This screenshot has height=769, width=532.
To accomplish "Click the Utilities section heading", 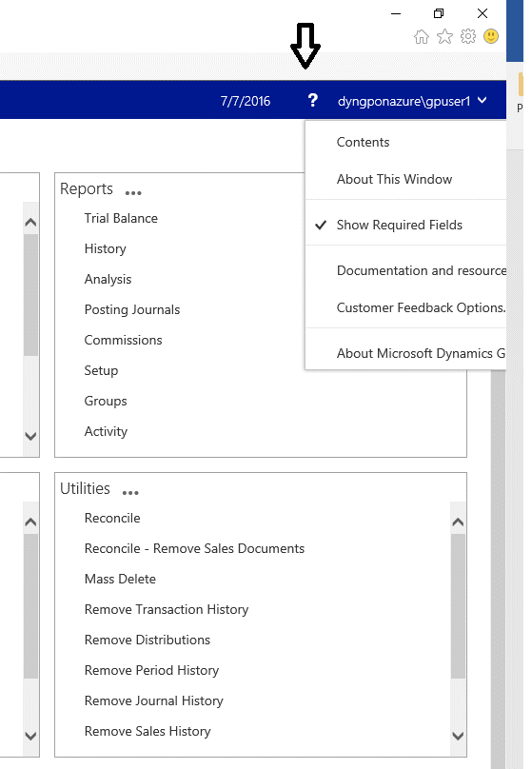I will coord(85,488).
